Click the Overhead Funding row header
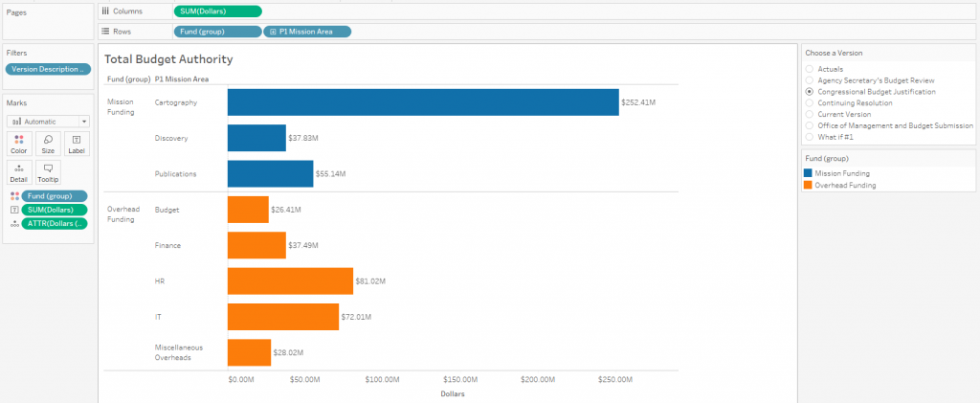980x403 pixels. 123,214
